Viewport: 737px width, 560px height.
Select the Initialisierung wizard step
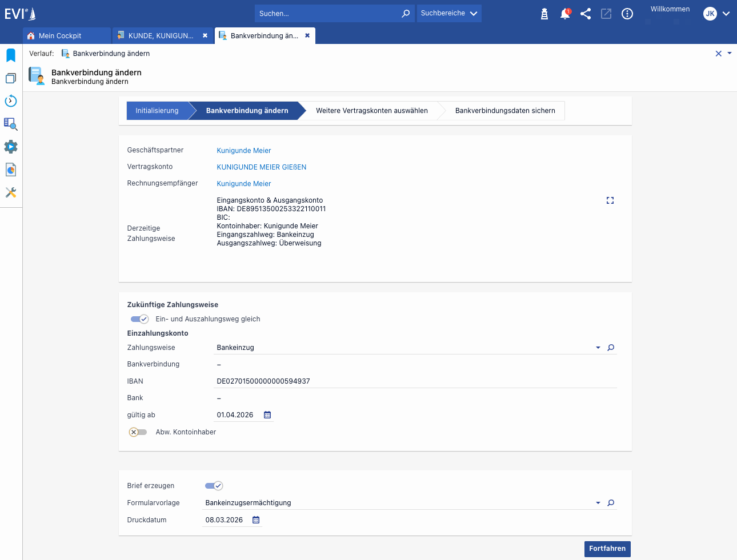pyautogui.click(x=157, y=111)
